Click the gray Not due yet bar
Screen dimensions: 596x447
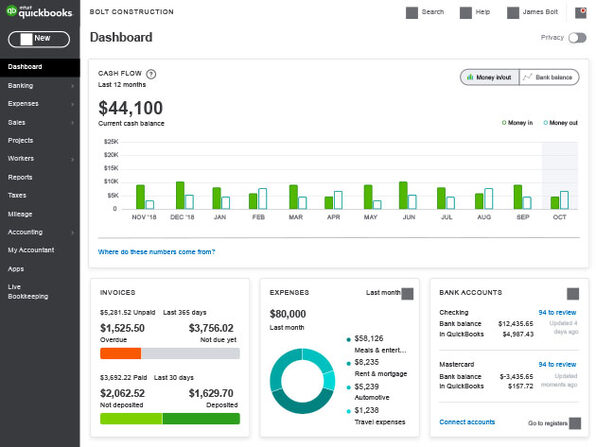coord(190,353)
